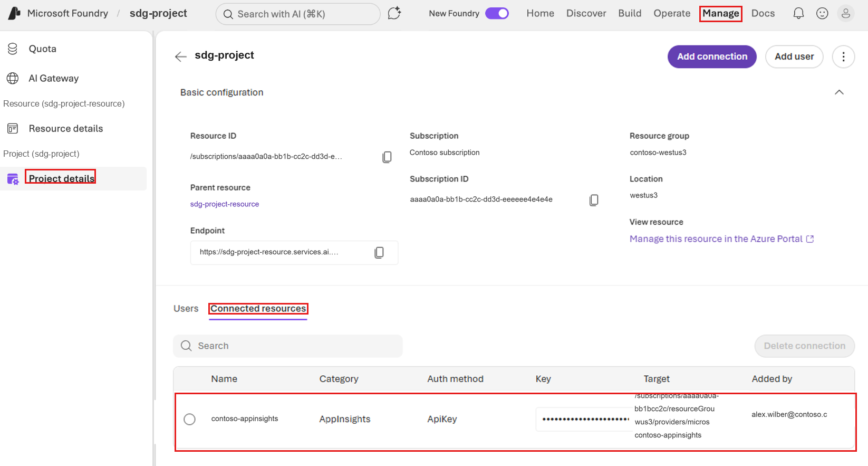Open the Operate tab

point(672,13)
